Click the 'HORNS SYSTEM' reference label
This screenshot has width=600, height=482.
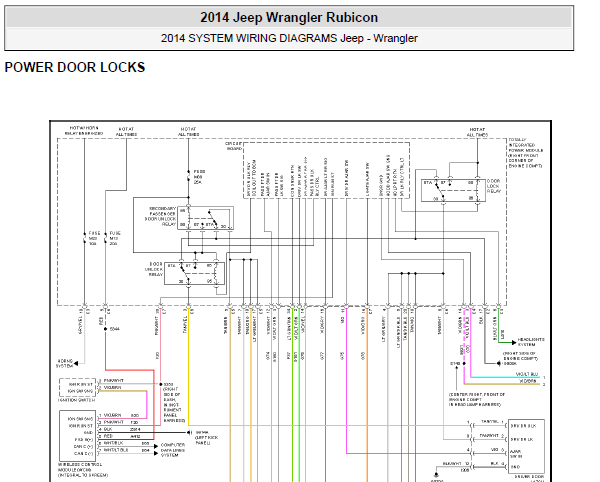point(65,363)
